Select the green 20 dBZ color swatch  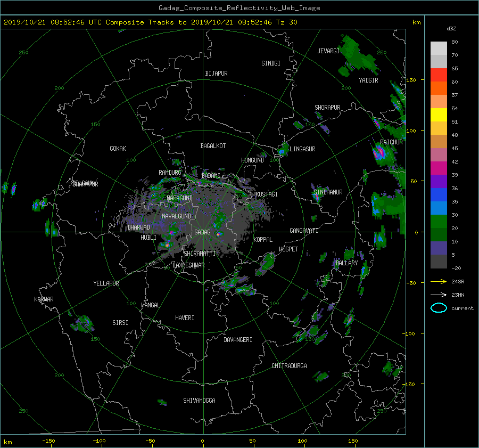coord(439,222)
